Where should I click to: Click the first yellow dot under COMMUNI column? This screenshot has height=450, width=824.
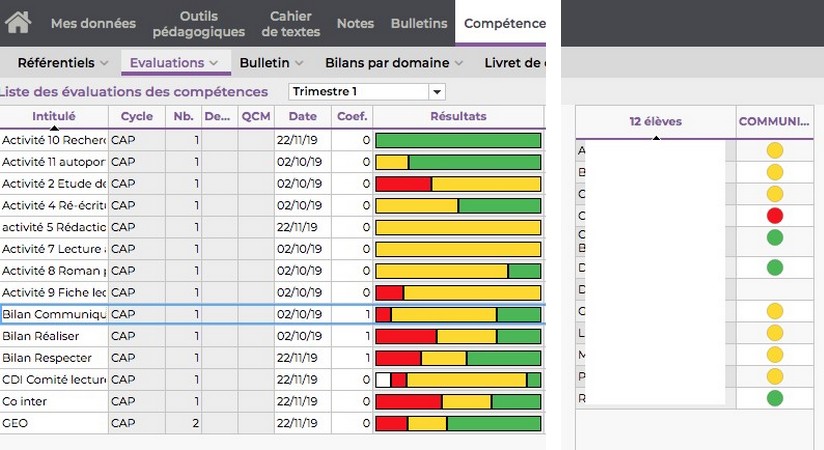click(774, 150)
